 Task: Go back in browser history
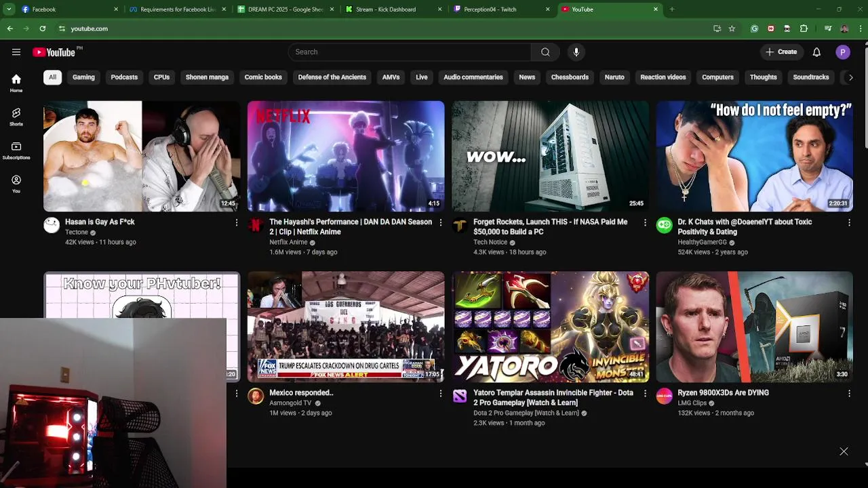point(9,28)
